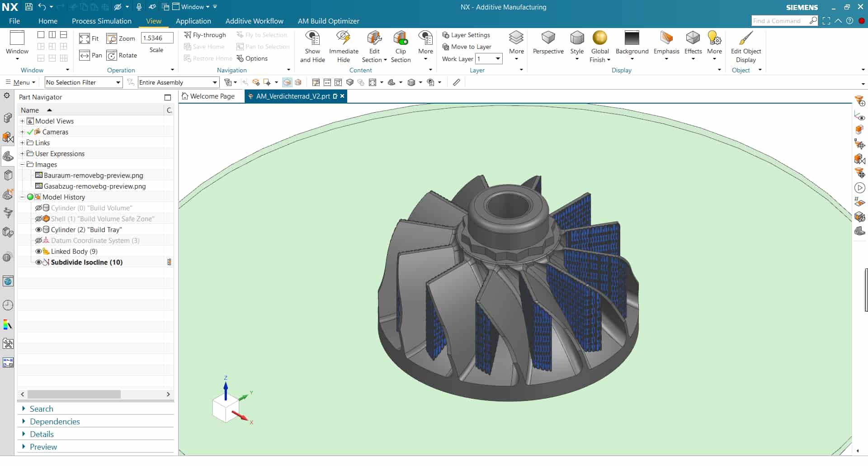Save the part with the Save icon
The image size is (868, 466).
28,7
